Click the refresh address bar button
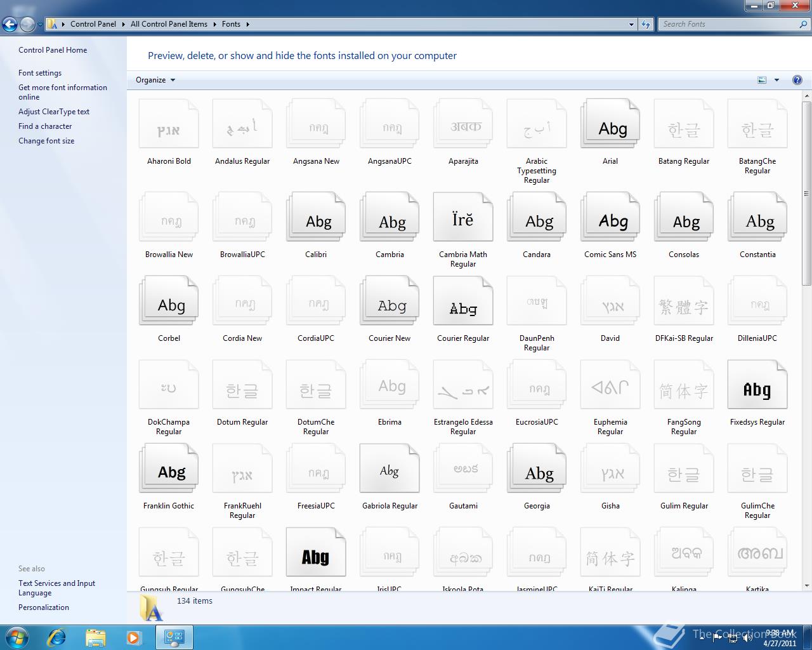This screenshot has height=650, width=812. click(x=646, y=24)
